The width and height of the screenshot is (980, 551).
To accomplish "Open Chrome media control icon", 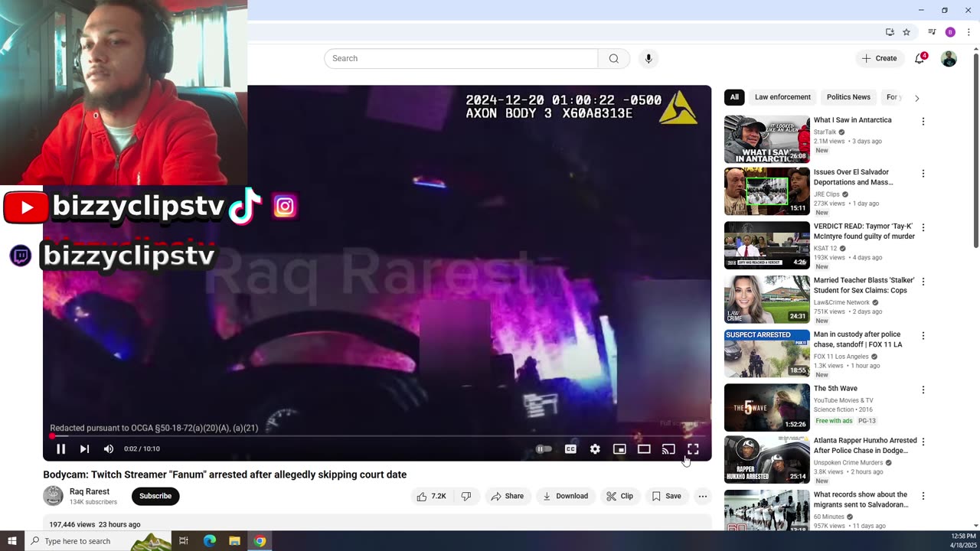I will pos(932,32).
